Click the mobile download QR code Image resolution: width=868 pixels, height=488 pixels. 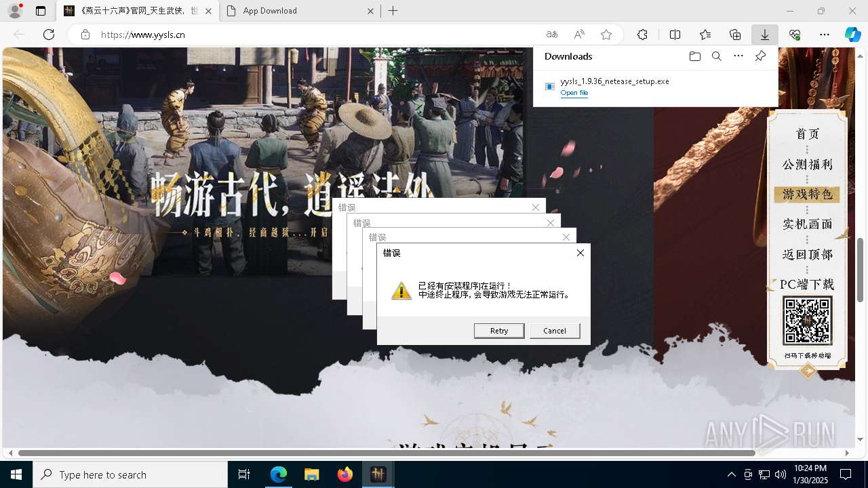807,321
